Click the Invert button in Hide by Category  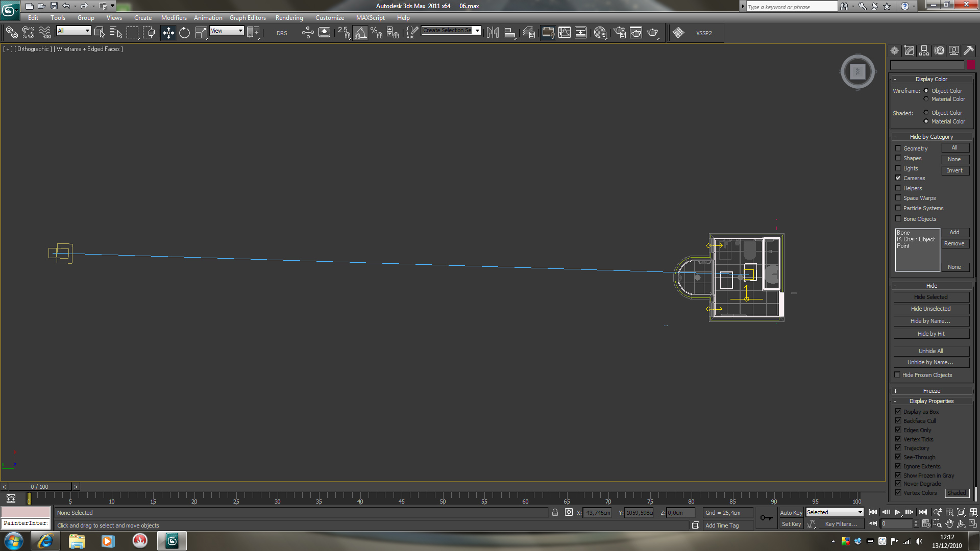[955, 170]
